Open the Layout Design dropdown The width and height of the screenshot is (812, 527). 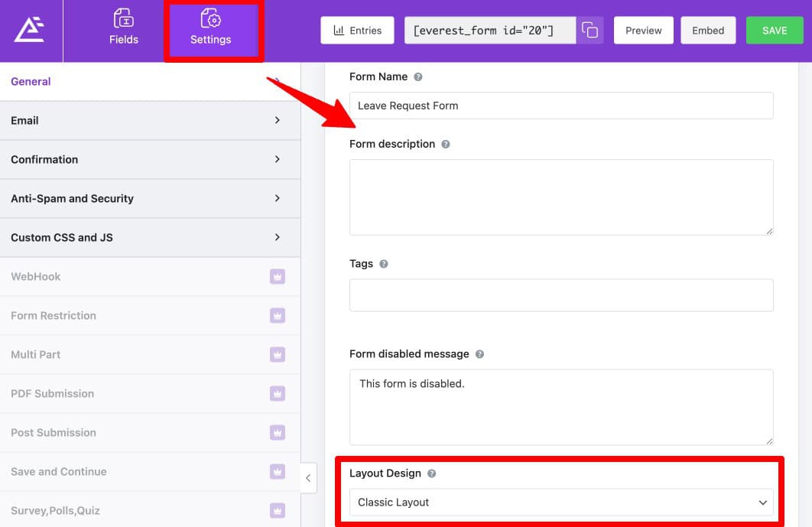pyautogui.click(x=561, y=502)
